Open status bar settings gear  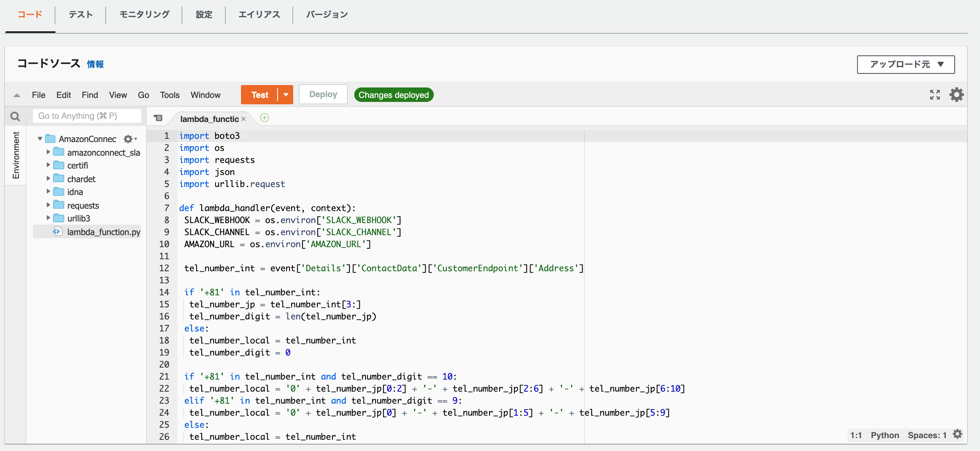pyautogui.click(x=958, y=434)
